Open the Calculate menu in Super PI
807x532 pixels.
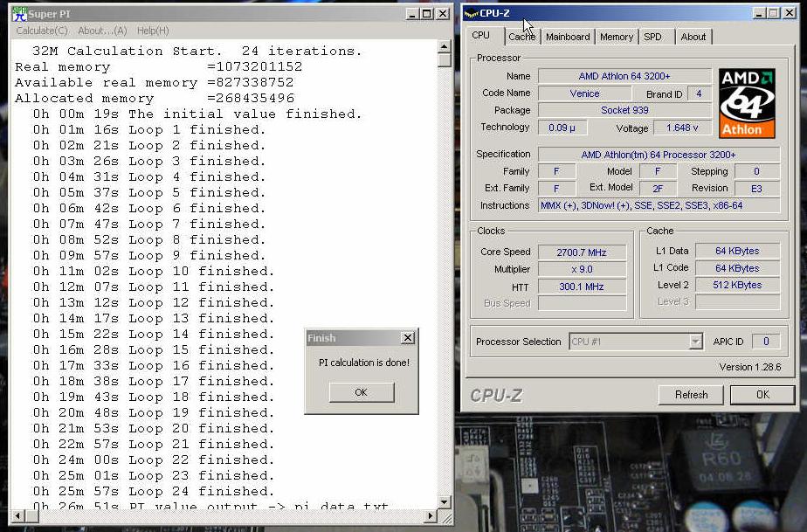coord(42,31)
